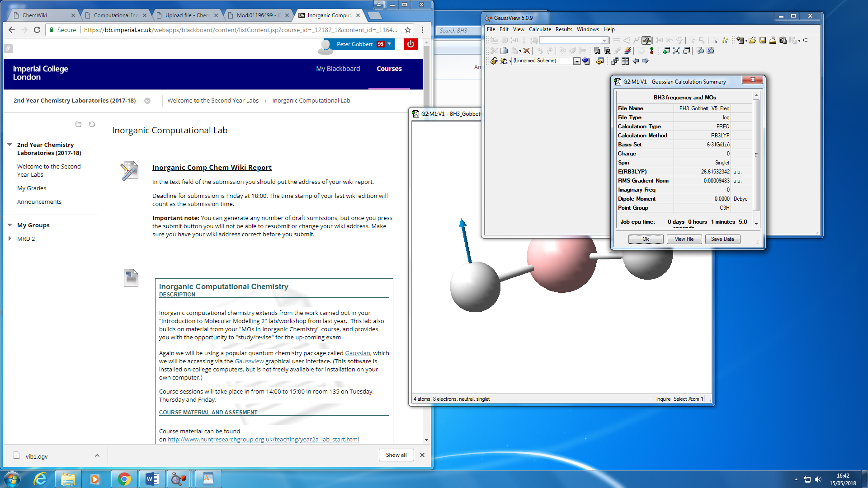Open Microsoft Word from the taskbar
The height and width of the screenshot is (488, 868).
click(x=152, y=479)
